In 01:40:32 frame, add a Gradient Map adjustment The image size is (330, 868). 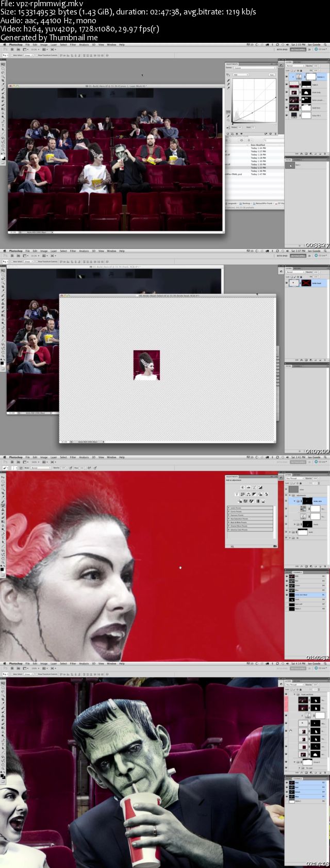pos(257,501)
